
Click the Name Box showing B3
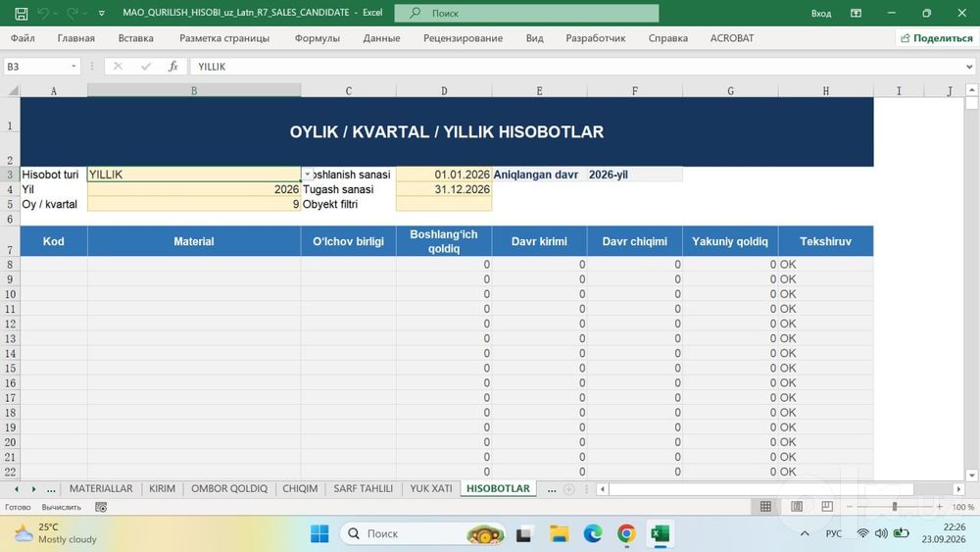pos(36,67)
